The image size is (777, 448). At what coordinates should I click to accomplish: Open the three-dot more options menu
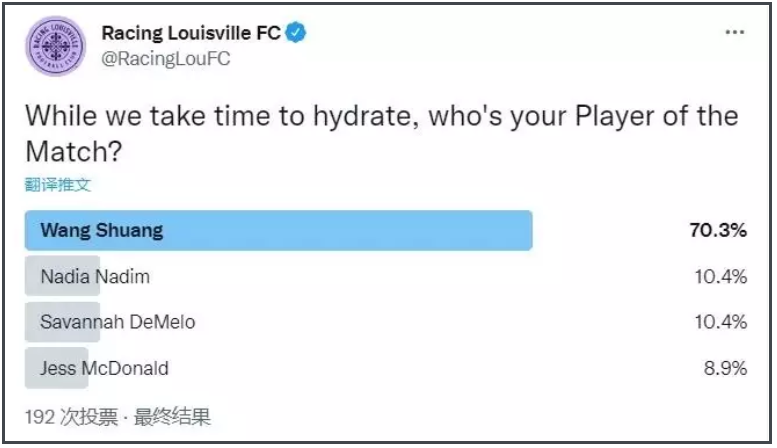(x=734, y=32)
